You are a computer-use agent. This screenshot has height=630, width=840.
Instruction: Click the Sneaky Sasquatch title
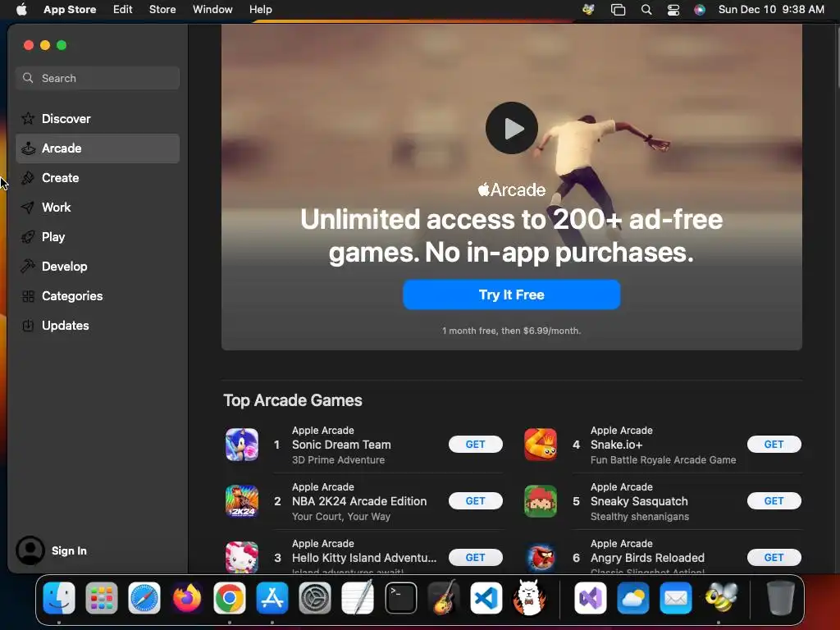pos(639,501)
